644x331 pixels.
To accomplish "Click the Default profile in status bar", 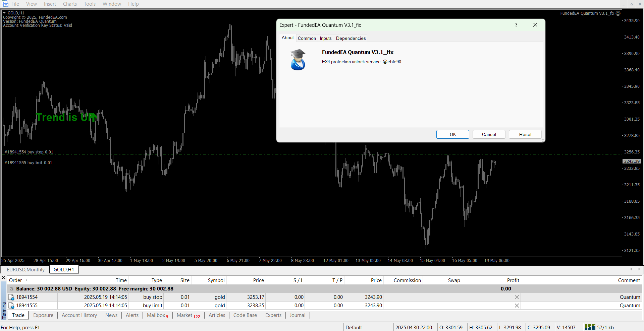I will point(354,328).
